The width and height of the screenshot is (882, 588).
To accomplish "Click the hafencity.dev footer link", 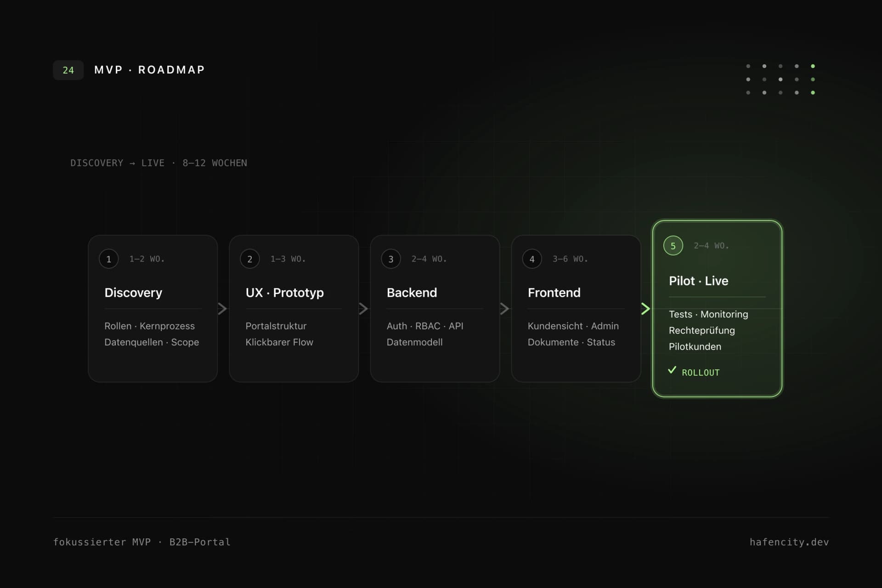I will coord(789,542).
